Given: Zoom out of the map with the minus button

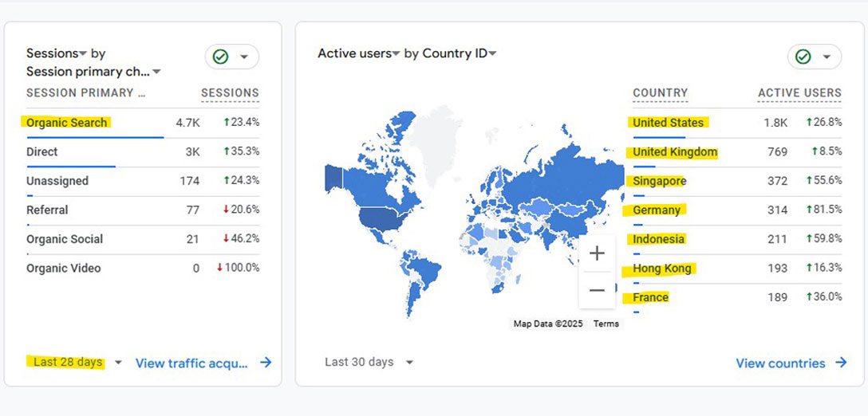Looking at the screenshot, I should (x=597, y=290).
